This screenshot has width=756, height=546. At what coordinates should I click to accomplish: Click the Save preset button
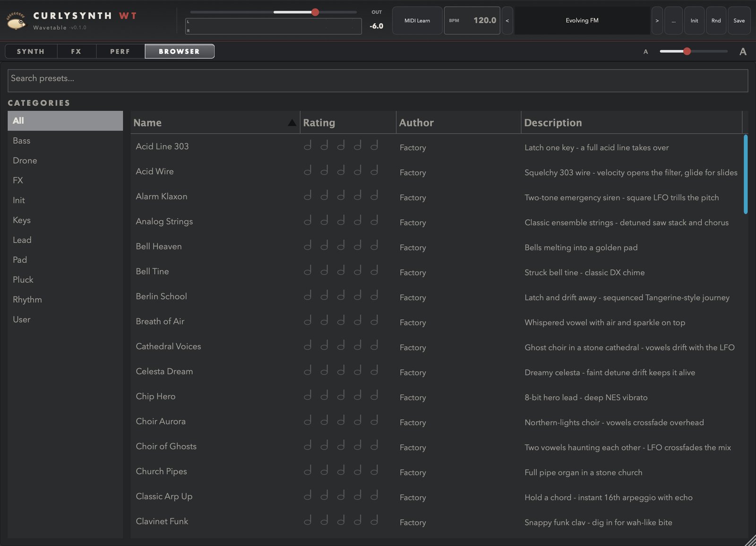tap(739, 20)
